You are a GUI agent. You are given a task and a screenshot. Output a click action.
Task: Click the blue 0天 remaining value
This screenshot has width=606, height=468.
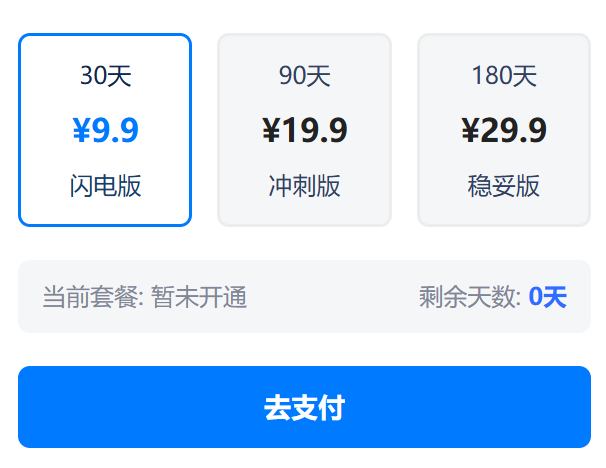tap(547, 297)
